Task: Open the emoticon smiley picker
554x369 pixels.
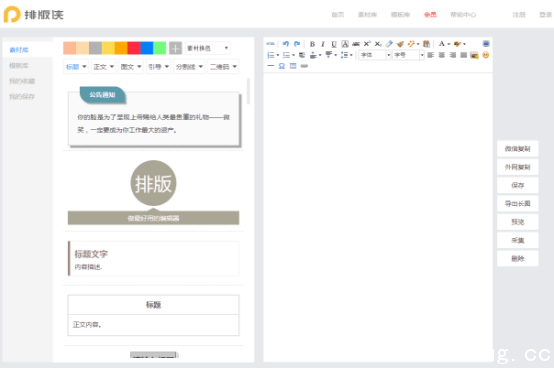Action: (x=486, y=55)
